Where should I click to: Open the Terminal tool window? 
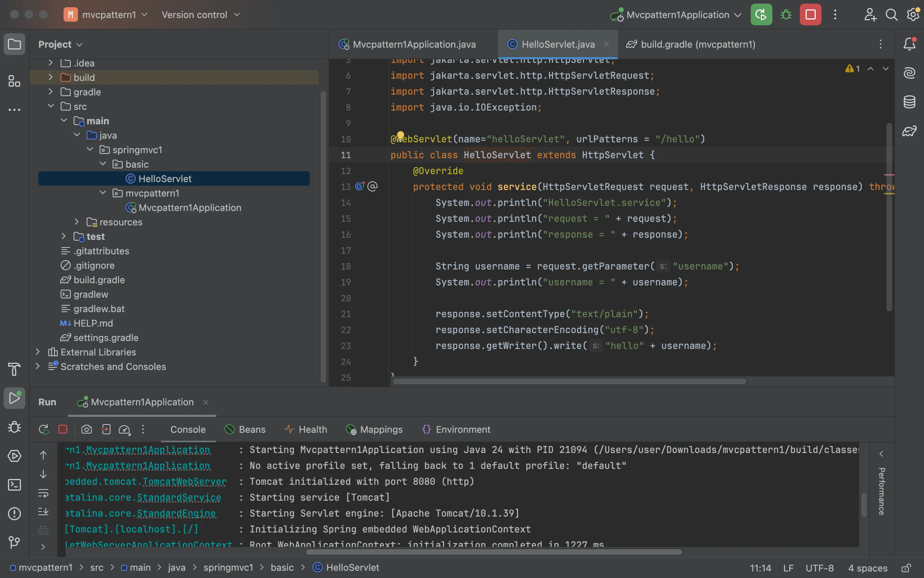point(14,485)
